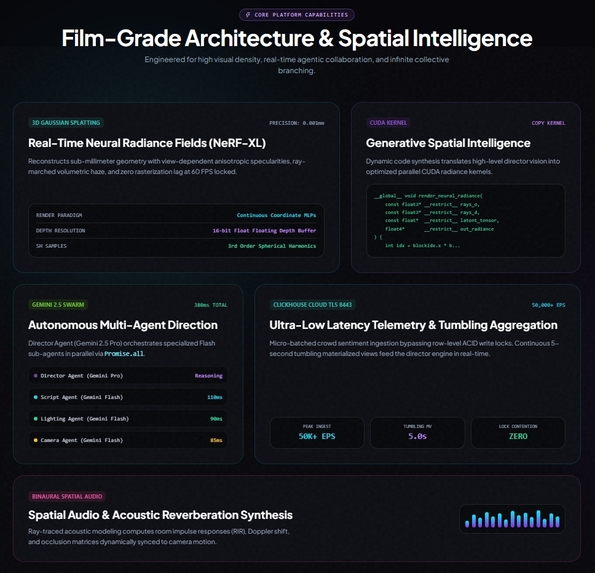Click the Reasoning label on Director Agent row
This screenshot has height=573, width=595.
pos(208,376)
